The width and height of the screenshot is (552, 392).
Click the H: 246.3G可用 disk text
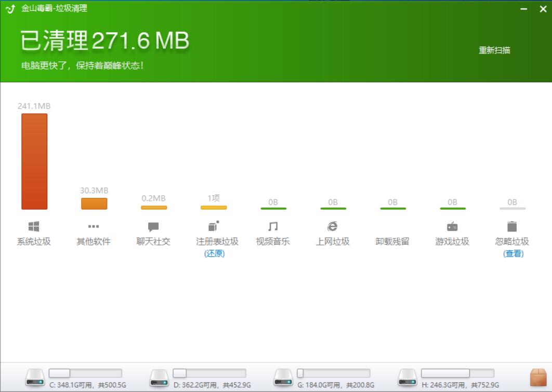tap(461, 385)
